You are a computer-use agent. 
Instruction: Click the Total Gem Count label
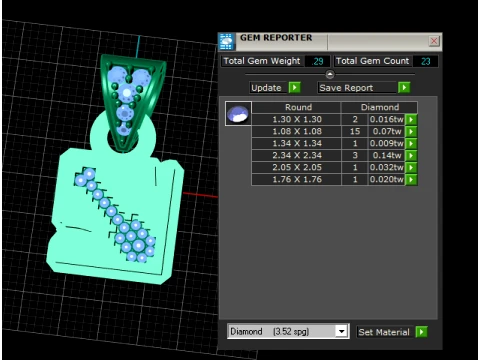point(373,61)
